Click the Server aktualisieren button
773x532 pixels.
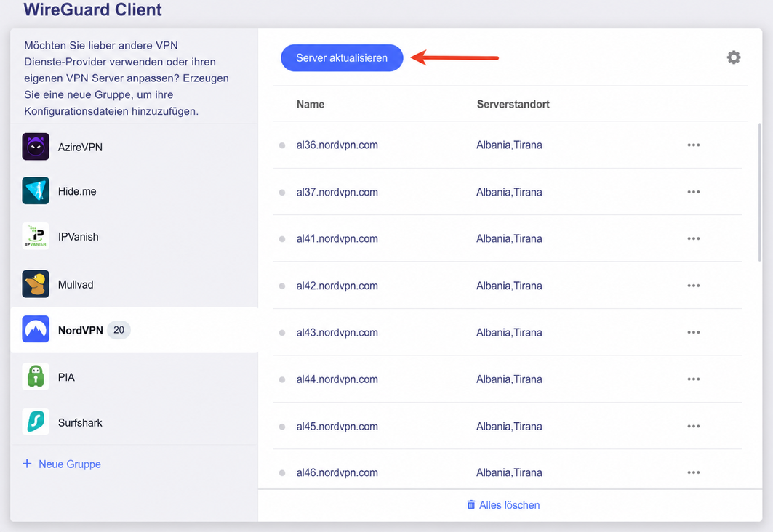click(342, 57)
